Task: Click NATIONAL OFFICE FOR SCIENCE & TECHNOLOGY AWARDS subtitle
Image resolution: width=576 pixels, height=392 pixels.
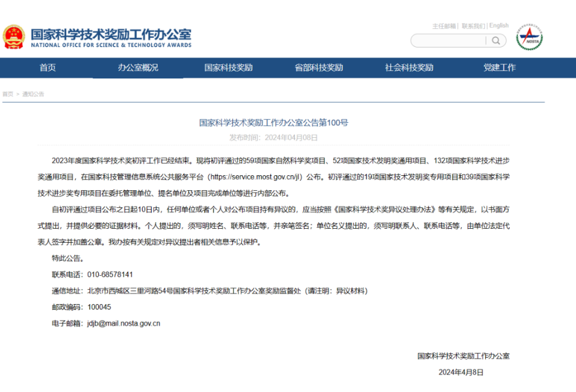Action: coord(111,45)
